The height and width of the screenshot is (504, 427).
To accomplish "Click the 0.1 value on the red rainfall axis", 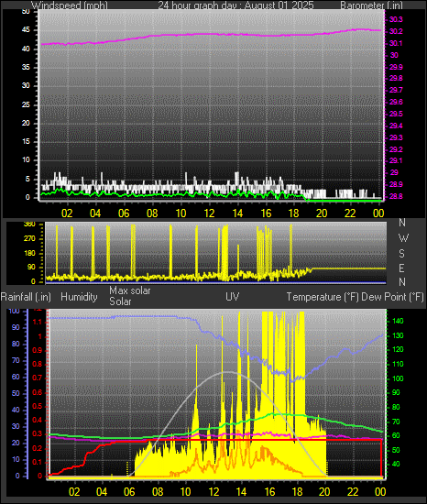I will tap(38, 462).
